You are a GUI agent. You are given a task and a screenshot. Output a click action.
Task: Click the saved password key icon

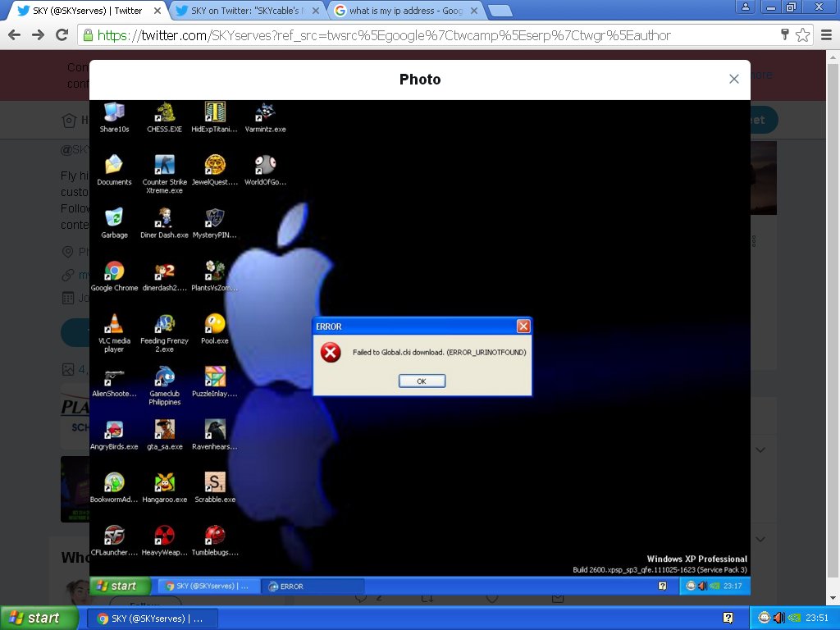tap(785, 35)
